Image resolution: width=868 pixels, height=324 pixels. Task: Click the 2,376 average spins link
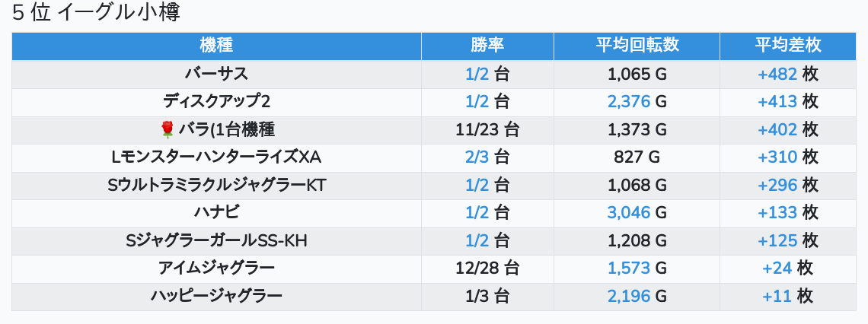point(628,102)
